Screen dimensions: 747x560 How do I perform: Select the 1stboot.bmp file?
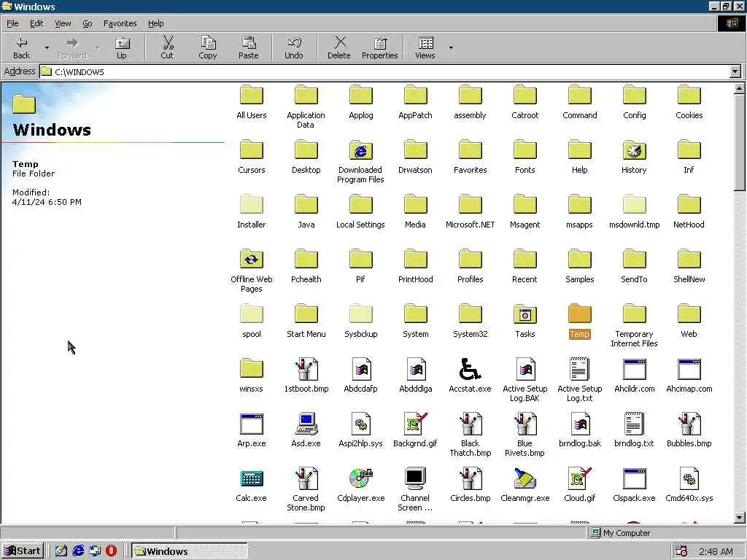click(306, 376)
